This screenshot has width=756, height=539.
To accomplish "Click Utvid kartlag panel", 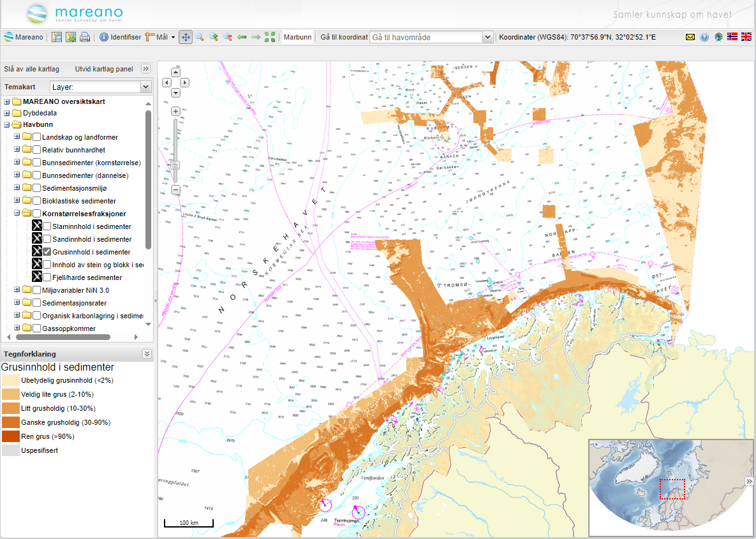I will (x=103, y=69).
